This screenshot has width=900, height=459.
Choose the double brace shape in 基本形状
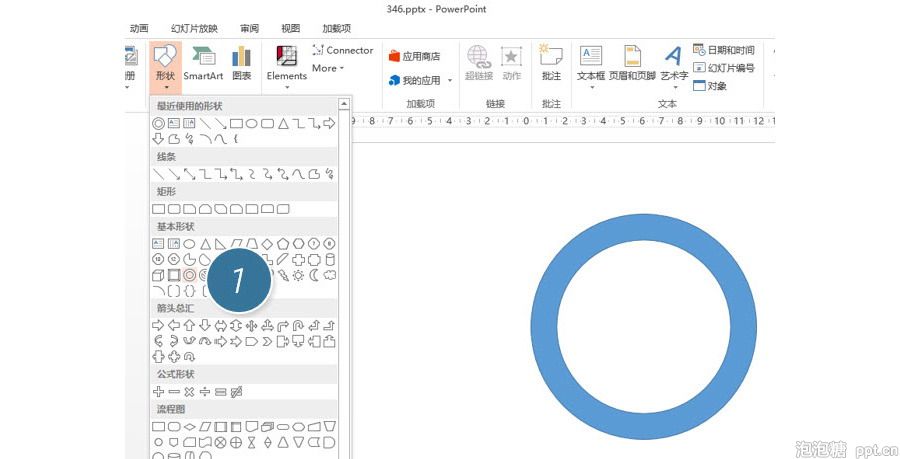click(189, 291)
